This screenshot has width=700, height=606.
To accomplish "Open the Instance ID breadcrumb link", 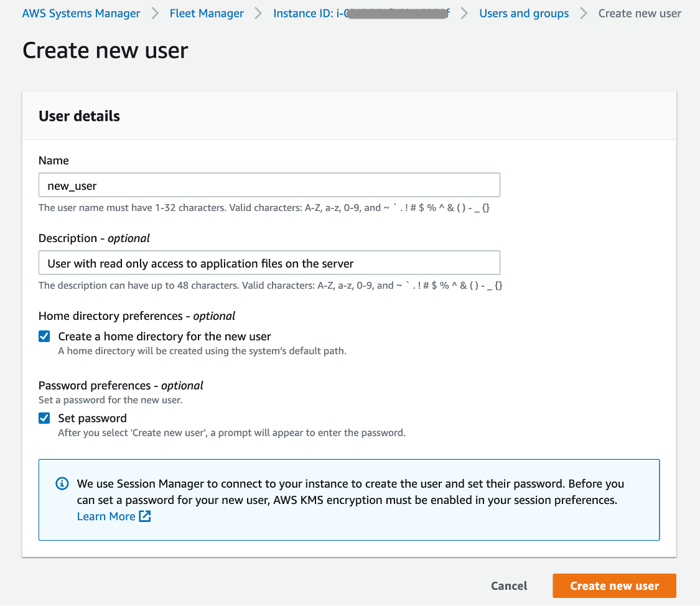I will [361, 13].
